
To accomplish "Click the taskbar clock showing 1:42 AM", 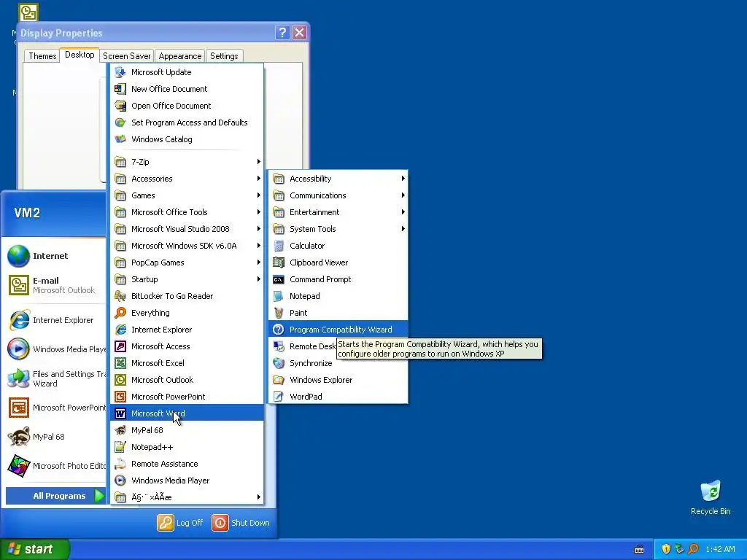I will (x=720, y=549).
